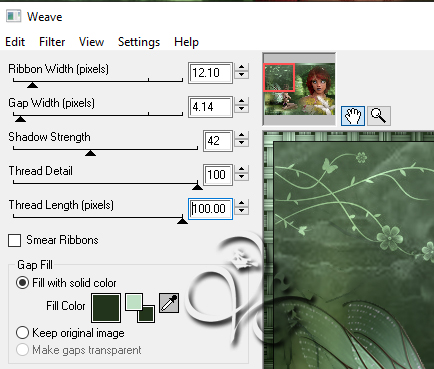Decrease Thread Detail with the down arrow
This screenshot has width=434, height=369.
pyautogui.click(x=241, y=177)
